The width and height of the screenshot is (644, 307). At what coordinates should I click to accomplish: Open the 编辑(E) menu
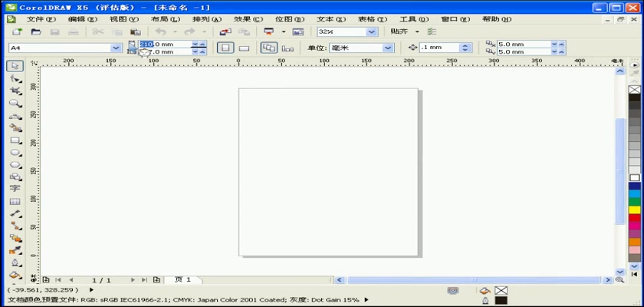[83, 19]
